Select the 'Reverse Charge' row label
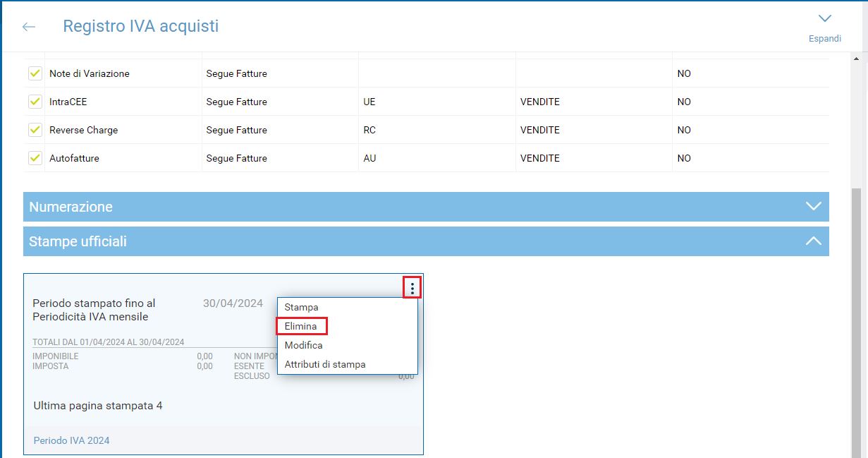This screenshot has height=458, width=868. [84, 130]
